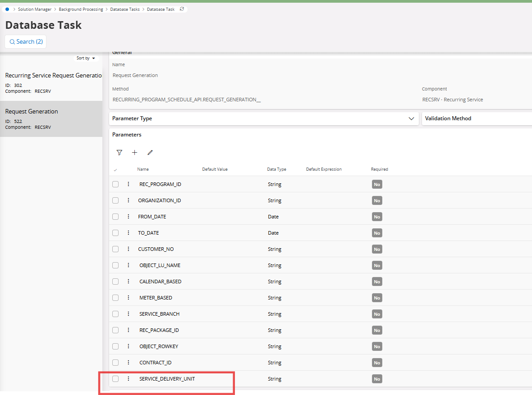Click CONTRACT_ID parameter name
This screenshot has width=532, height=395.
coord(156,363)
